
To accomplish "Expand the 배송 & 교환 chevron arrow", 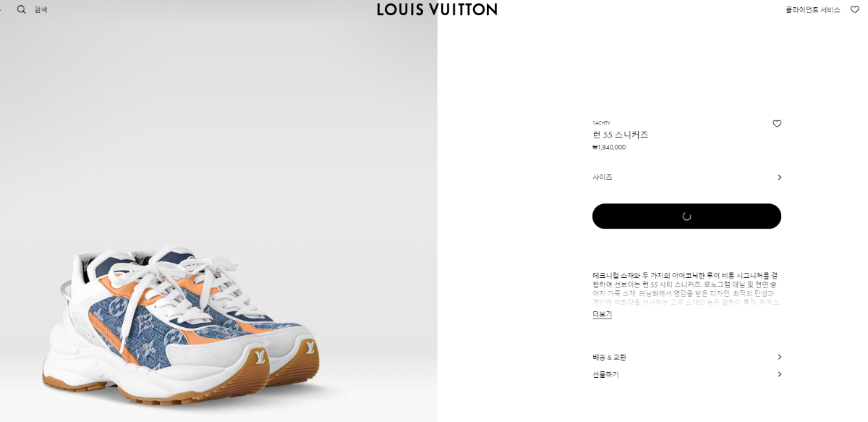I will (779, 357).
